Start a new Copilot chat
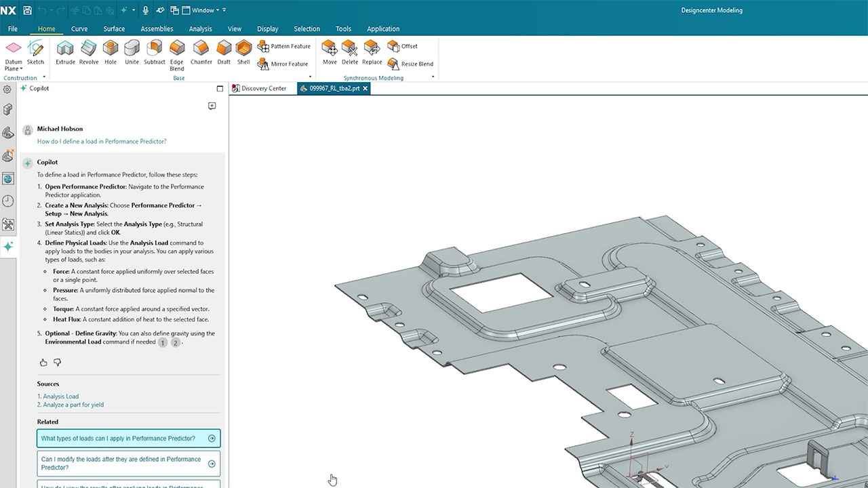 point(212,106)
